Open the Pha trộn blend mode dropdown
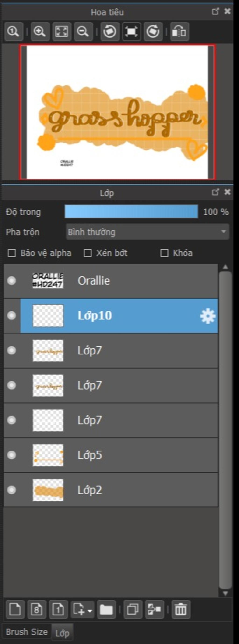Image resolution: width=239 pixels, height=644 pixels. [148, 232]
